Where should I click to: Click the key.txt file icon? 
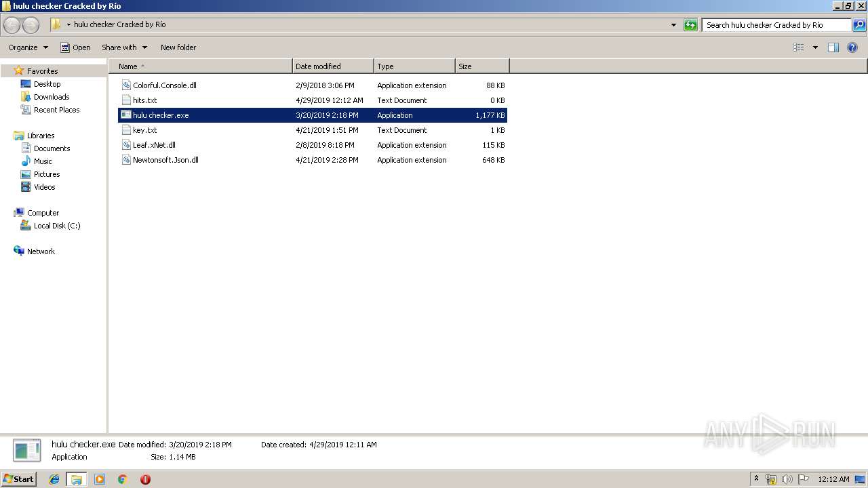point(126,130)
